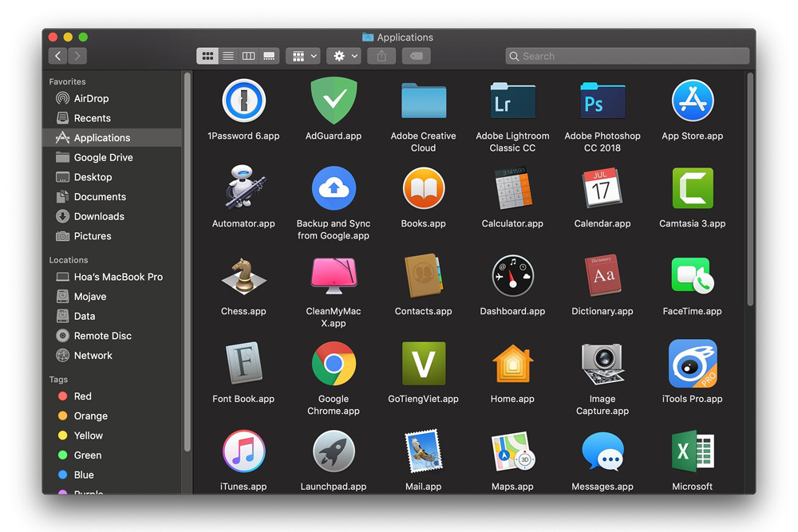Viewport: 798px width, 532px height.
Task: Open Documents in the sidebar
Action: point(112,197)
